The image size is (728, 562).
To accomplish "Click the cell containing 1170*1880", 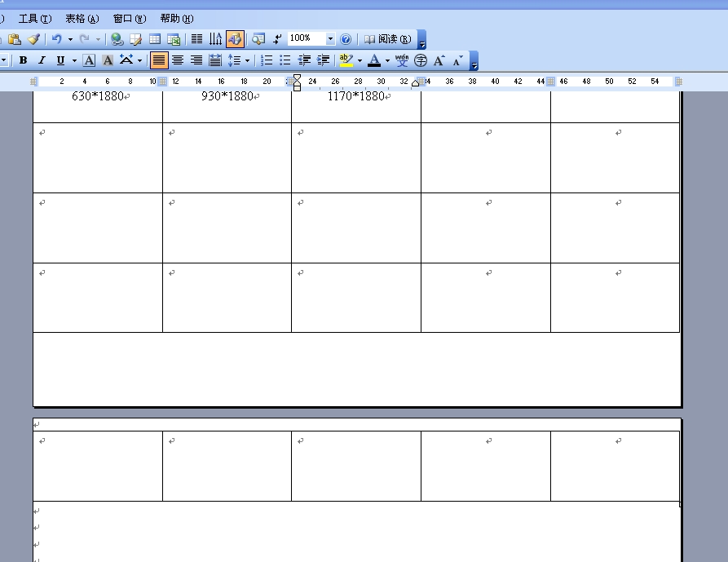I will click(x=356, y=106).
